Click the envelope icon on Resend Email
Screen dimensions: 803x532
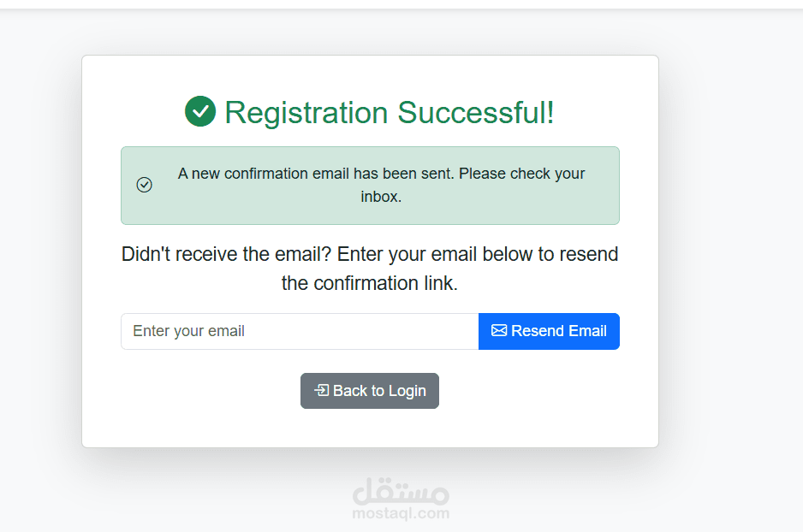tap(499, 331)
